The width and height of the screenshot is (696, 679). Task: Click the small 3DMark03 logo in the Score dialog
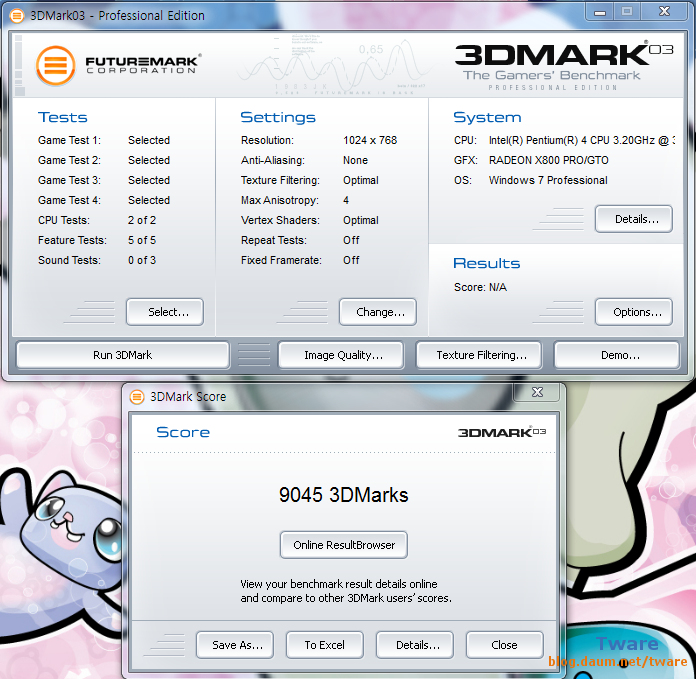[502, 432]
